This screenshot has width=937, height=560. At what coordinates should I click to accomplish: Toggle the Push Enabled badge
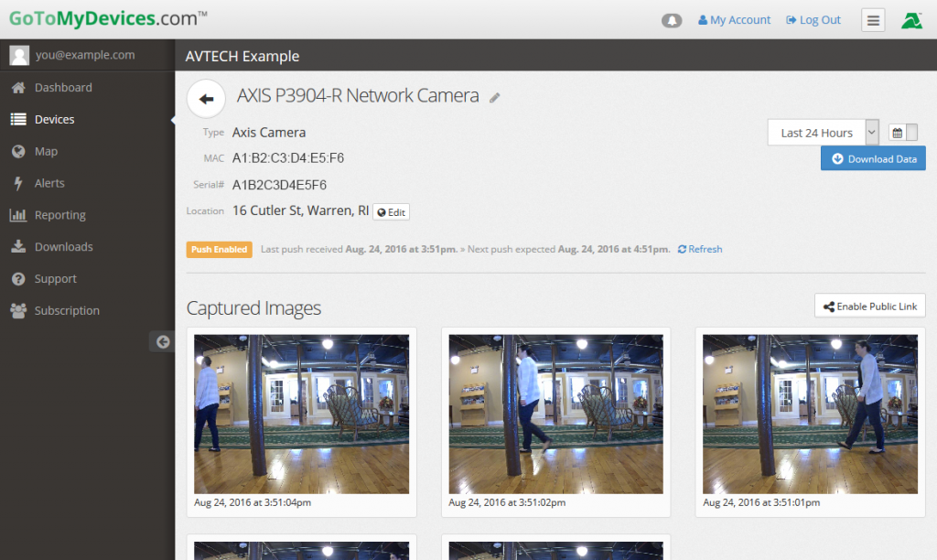219,248
